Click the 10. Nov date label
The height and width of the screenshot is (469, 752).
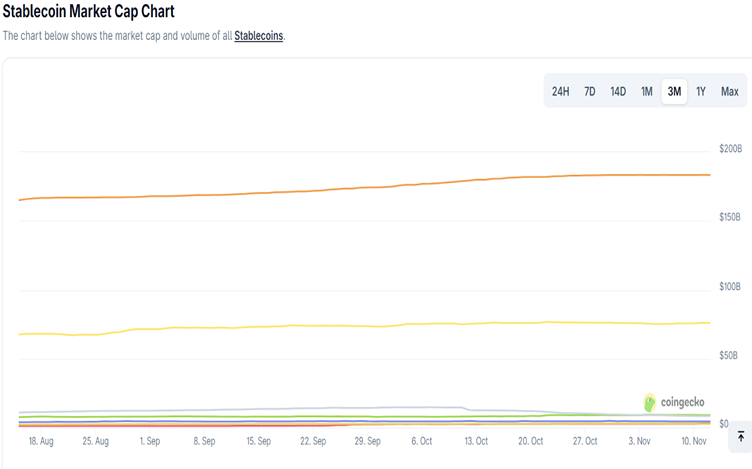click(692, 440)
